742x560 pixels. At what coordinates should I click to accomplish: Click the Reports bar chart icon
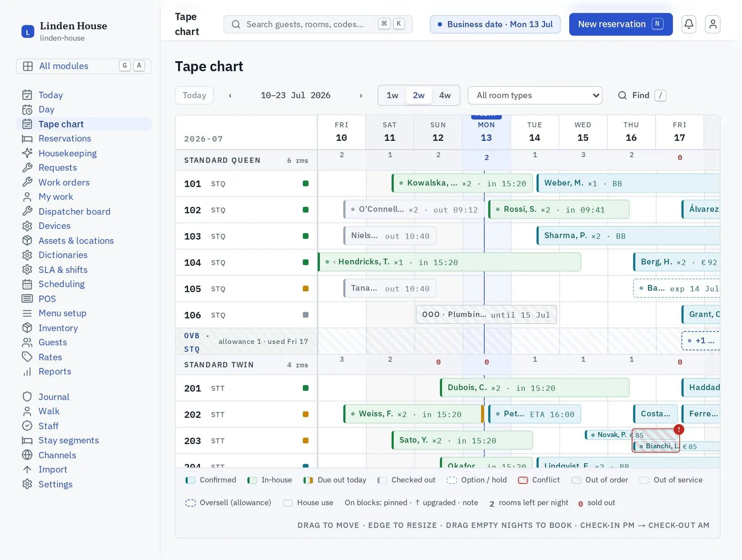pyautogui.click(x=27, y=371)
